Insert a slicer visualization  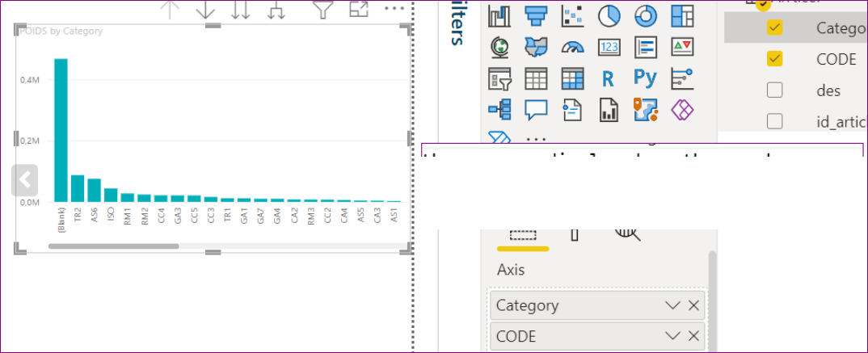pyautogui.click(x=499, y=78)
